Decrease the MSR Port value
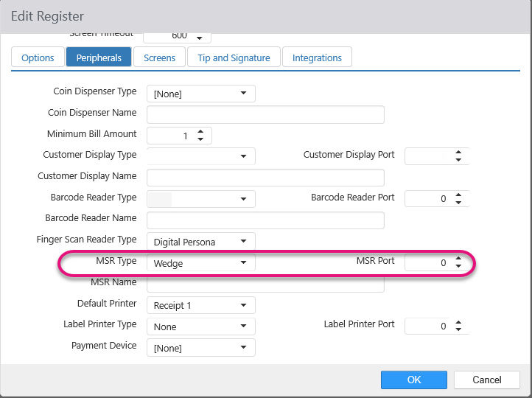 pyautogui.click(x=458, y=266)
